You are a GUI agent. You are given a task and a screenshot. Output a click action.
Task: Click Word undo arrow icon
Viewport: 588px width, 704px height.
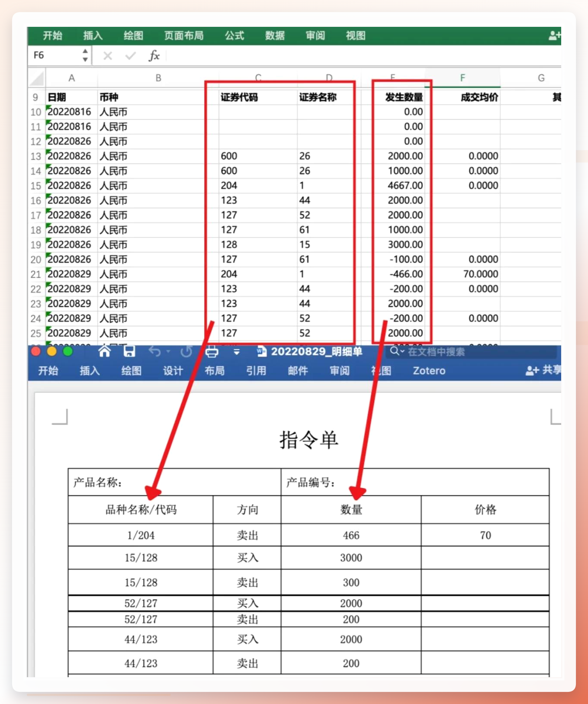pos(154,351)
